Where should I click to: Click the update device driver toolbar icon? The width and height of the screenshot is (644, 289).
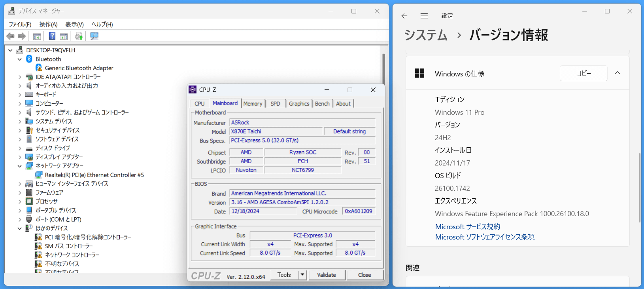79,36
